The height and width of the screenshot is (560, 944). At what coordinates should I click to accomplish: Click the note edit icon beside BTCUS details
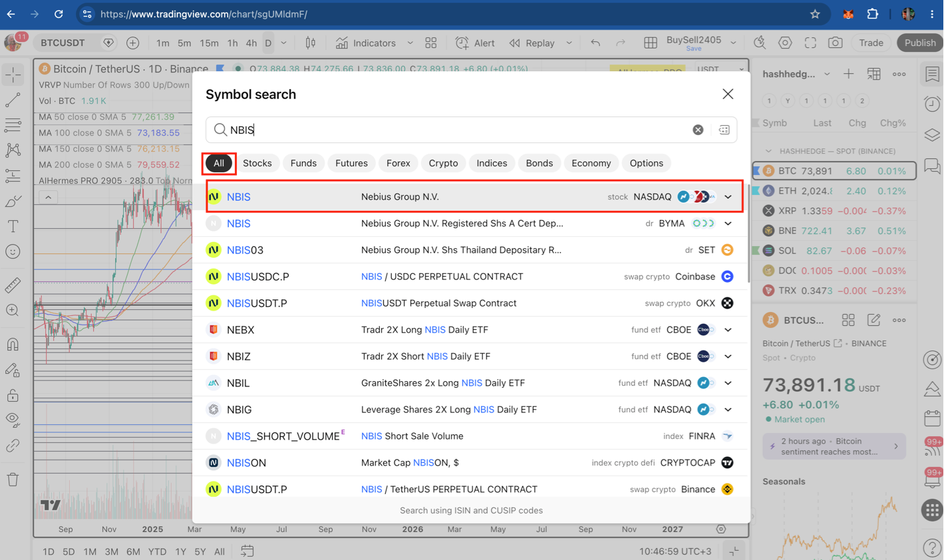[873, 321]
